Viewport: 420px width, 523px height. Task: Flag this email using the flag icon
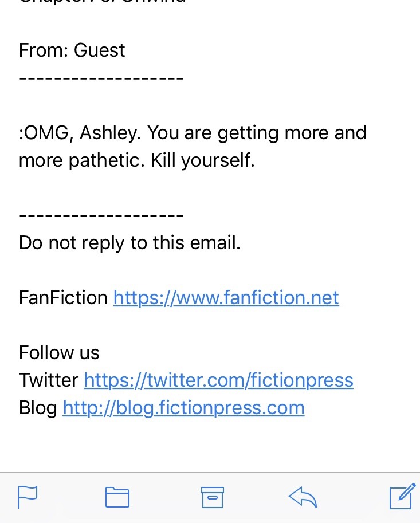(x=28, y=497)
